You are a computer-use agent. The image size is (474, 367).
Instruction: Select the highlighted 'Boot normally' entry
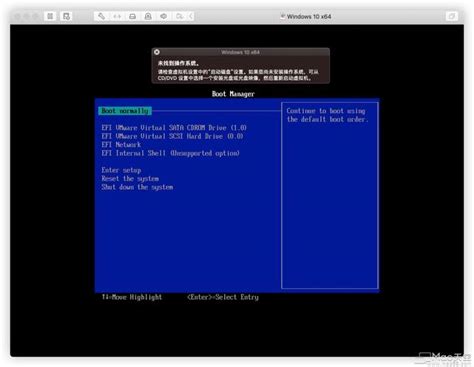pyautogui.click(x=125, y=111)
